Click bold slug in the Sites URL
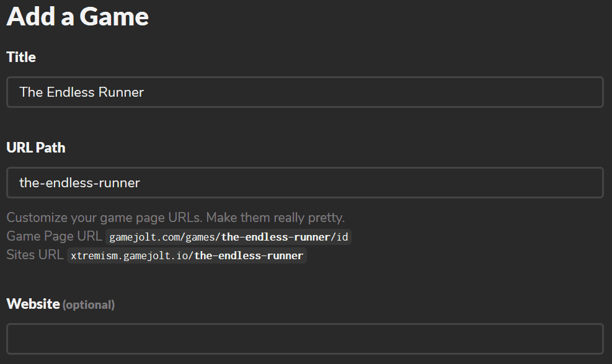 [249, 255]
